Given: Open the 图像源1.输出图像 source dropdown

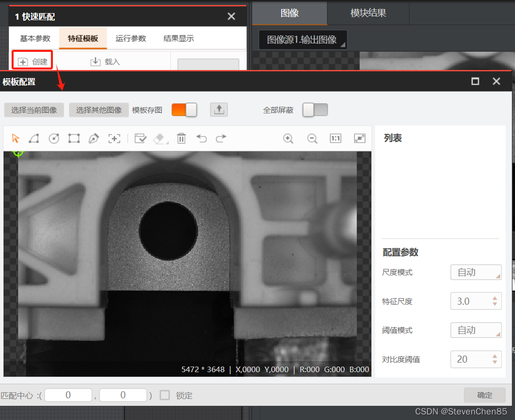Looking at the screenshot, I should pyautogui.click(x=302, y=39).
